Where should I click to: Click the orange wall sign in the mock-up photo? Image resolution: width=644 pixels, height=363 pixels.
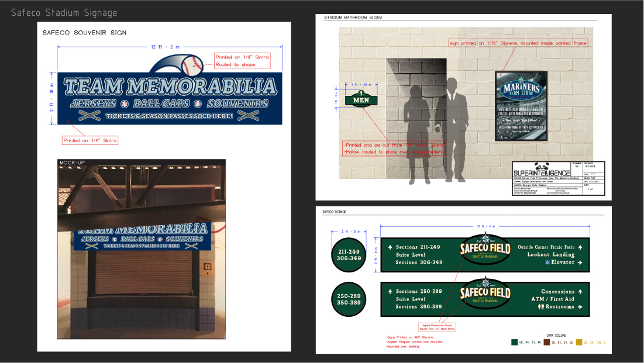point(208,268)
